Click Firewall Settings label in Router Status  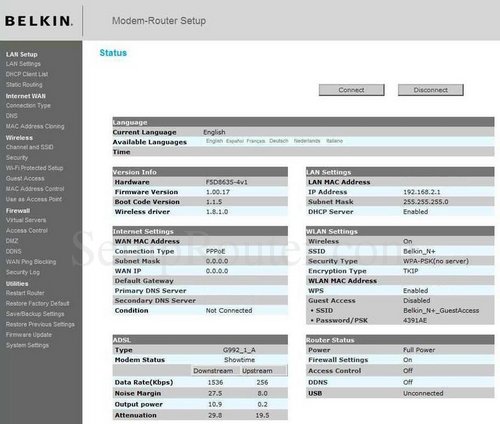click(338, 360)
